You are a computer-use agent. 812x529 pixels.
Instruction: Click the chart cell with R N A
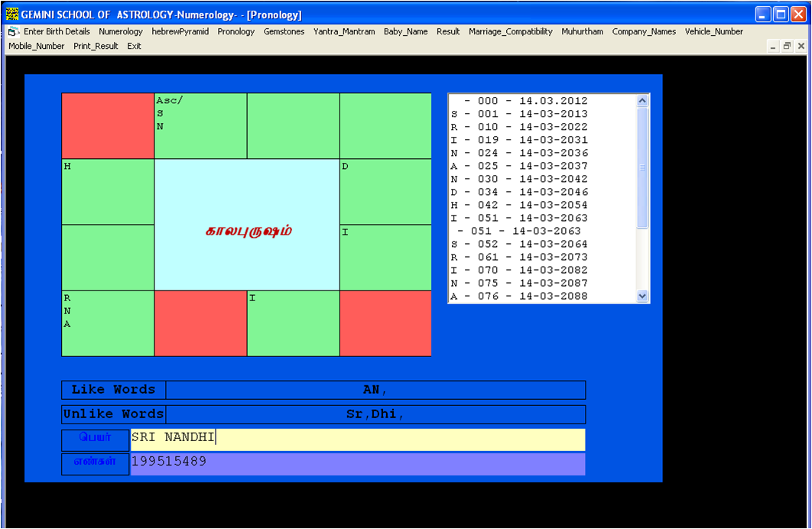tap(108, 323)
